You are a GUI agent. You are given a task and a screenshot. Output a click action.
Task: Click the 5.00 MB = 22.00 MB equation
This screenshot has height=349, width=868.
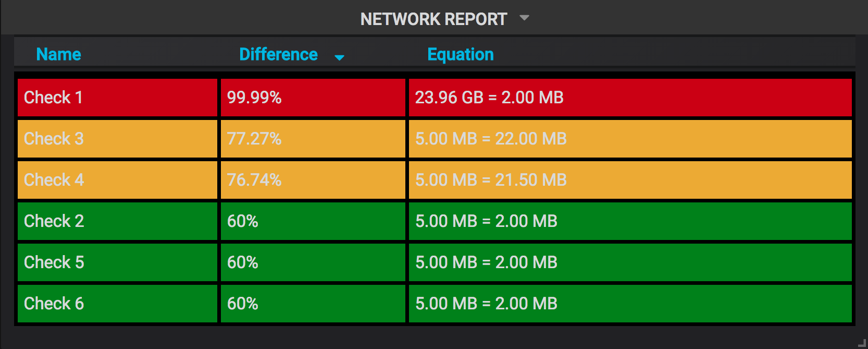coord(630,139)
